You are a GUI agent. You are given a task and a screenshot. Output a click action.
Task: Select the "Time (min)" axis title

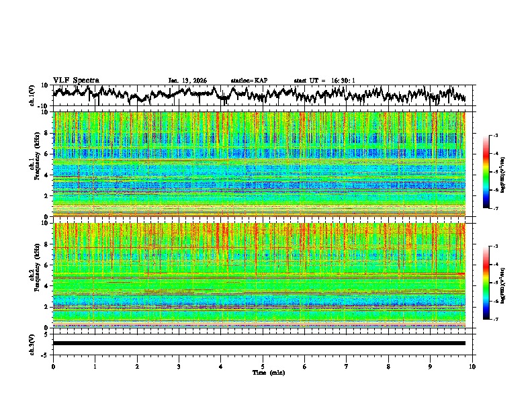pos(269,373)
